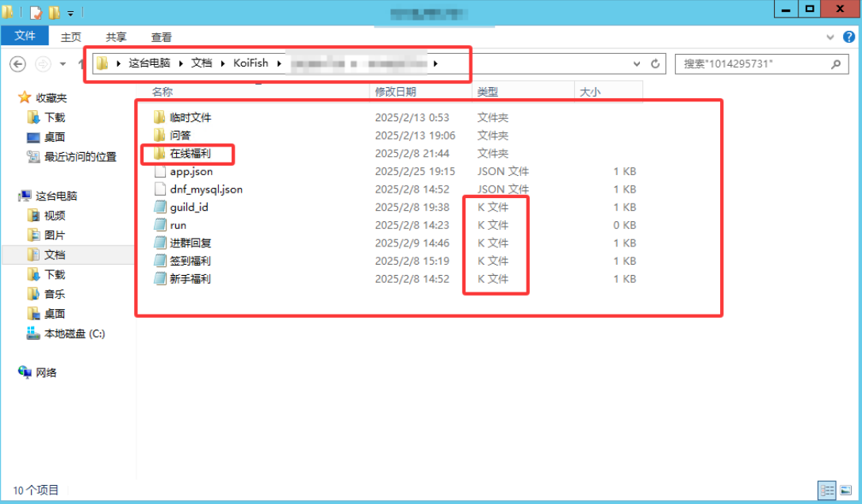The height and width of the screenshot is (504, 862).
Task: Switch to details view layout
Action: coord(826,491)
